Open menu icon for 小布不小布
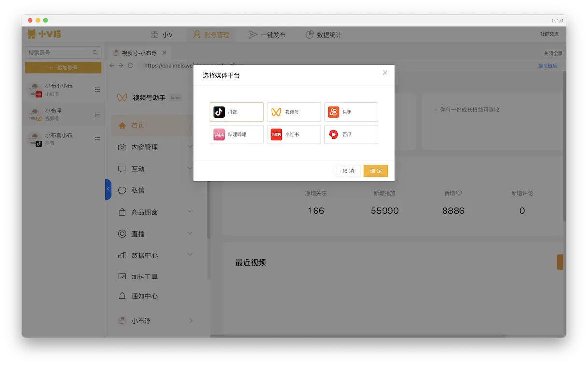This screenshot has width=588, height=366. [97, 90]
